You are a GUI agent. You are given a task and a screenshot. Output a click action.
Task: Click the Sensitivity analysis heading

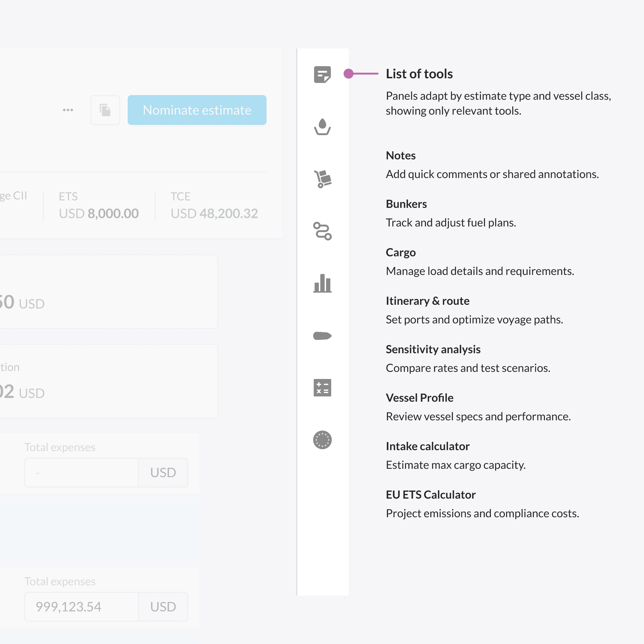433,349
